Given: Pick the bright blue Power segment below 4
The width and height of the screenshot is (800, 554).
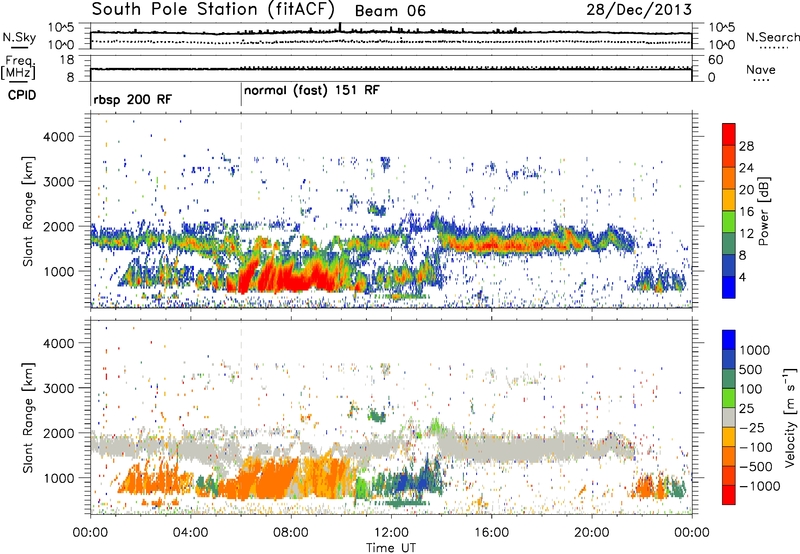Looking at the screenshot, I should click(x=729, y=288).
